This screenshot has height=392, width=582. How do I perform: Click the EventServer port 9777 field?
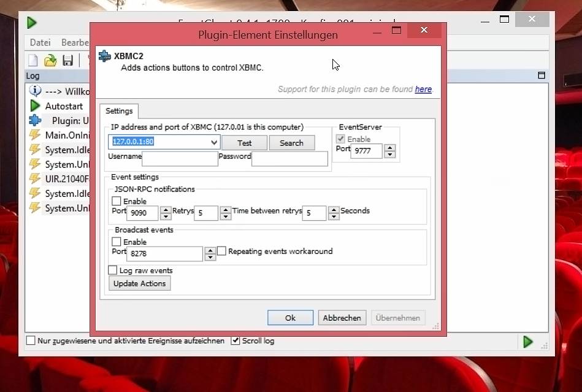366,151
